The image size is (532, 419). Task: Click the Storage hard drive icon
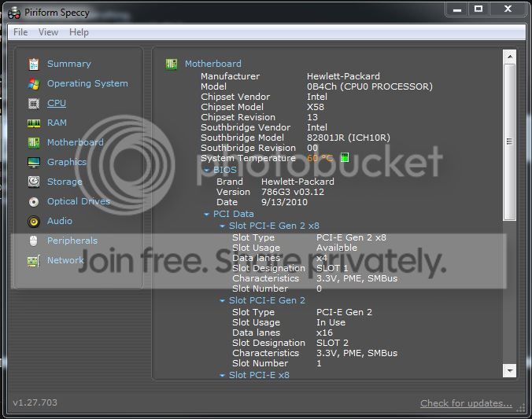click(34, 182)
